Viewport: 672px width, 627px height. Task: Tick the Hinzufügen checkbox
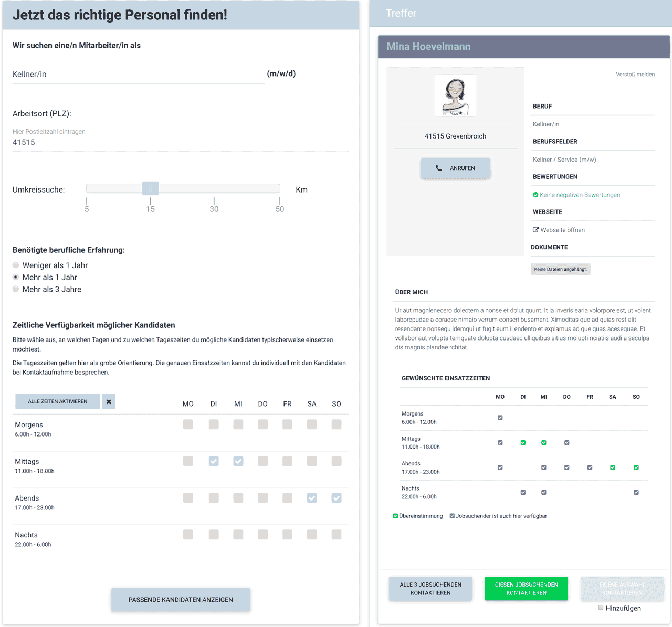coord(601,608)
